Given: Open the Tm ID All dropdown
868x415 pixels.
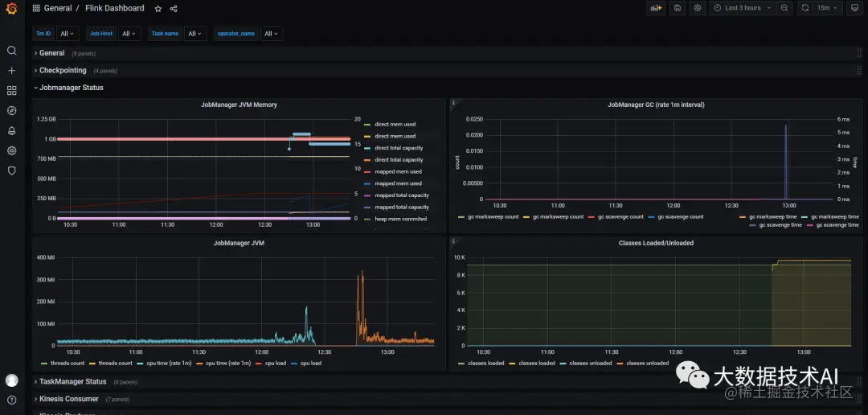Looking at the screenshot, I should click(67, 33).
